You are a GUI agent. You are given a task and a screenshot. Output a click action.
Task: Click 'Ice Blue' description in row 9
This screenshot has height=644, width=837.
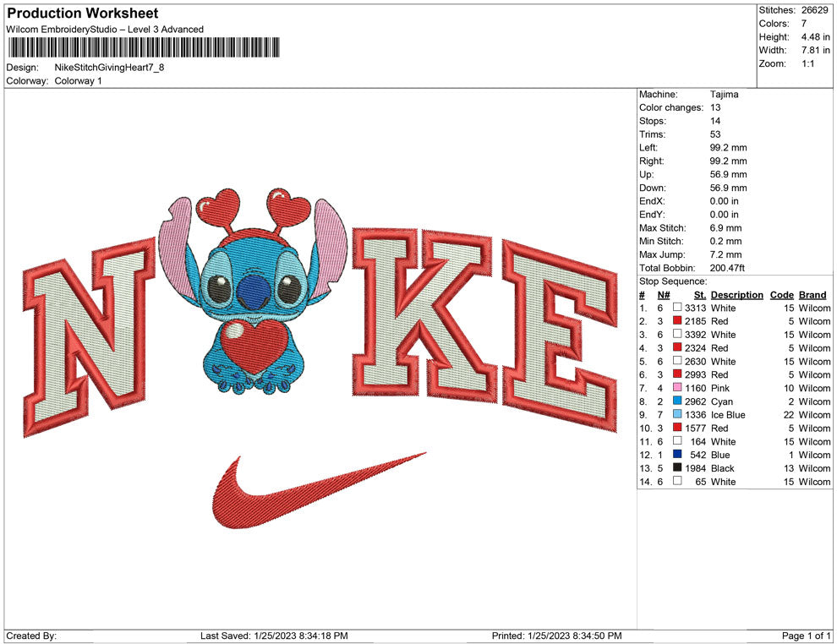[x=728, y=415]
